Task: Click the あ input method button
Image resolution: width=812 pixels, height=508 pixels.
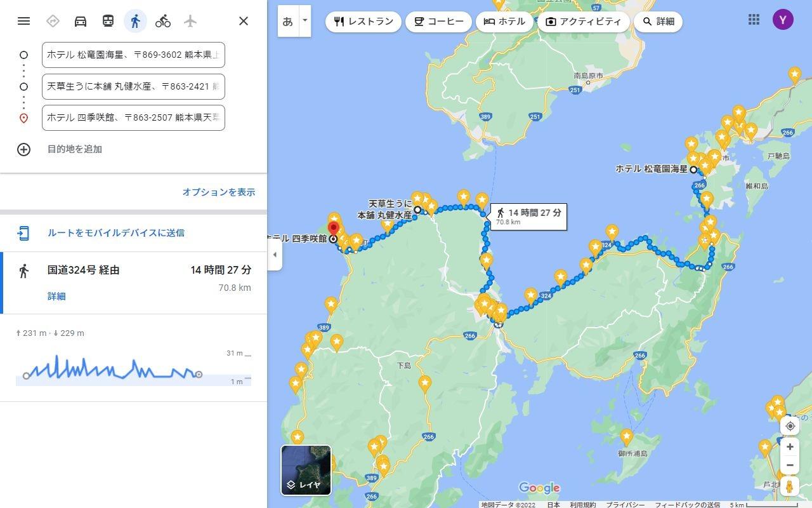Action: [287, 21]
